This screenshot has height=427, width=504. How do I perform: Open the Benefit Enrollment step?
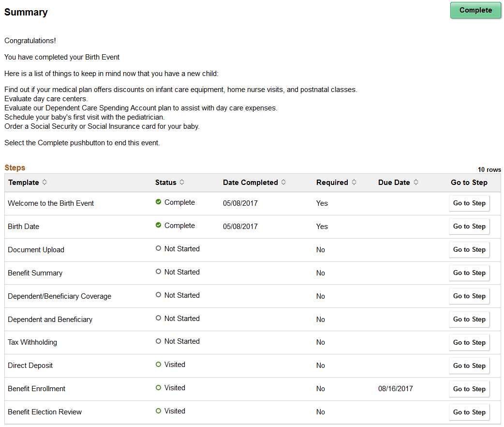point(469,389)
